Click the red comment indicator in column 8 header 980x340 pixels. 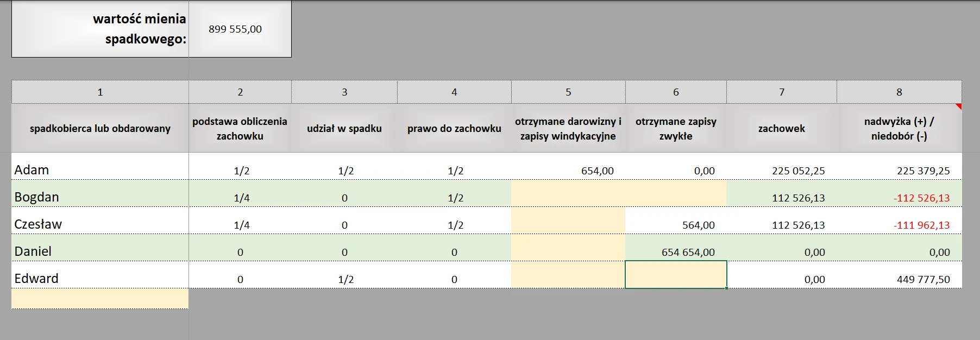[958, 106]
